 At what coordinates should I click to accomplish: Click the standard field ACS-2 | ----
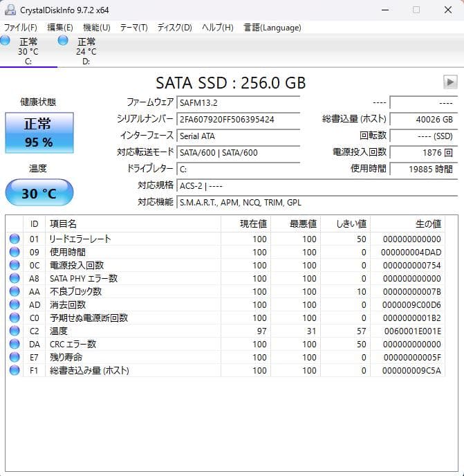(317, 185)
